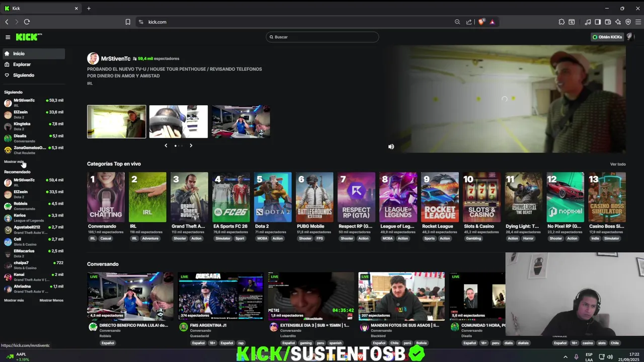Open MrStivenTc name link in featured header
Screen dimensions: 644x362
pyautogui.click(x=116, y=58)
